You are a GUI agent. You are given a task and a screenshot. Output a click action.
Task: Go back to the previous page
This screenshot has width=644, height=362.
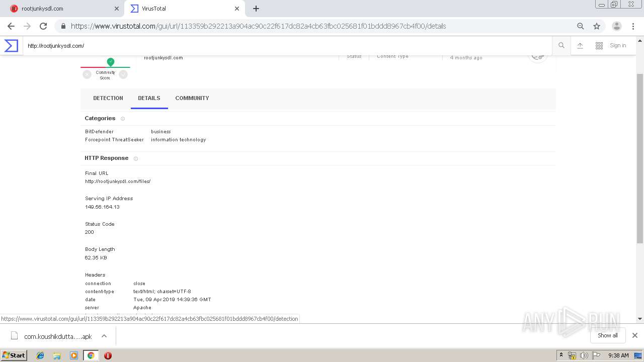(11, 26)
